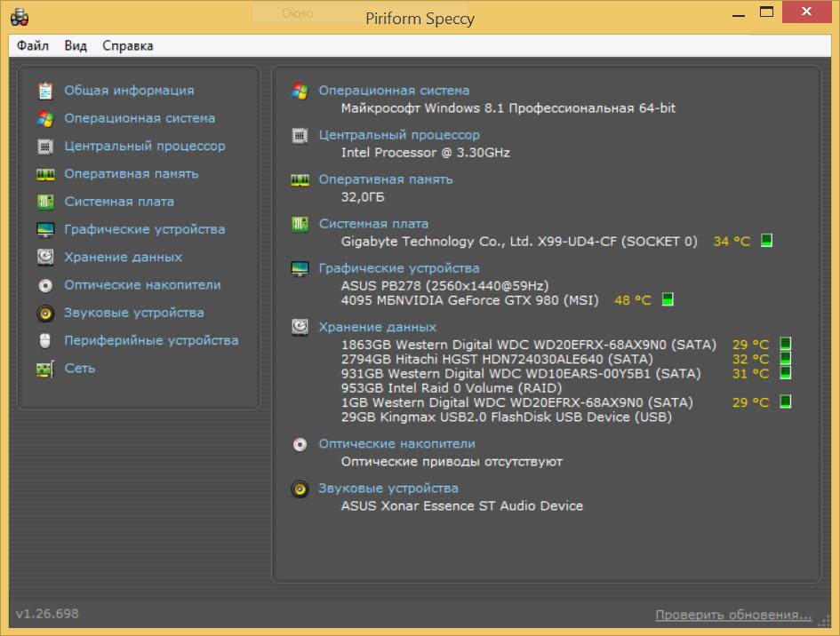Open Периферийные устройства in the sidebar
The height and width of the screenshot is (636, 840).
pos(151,341)
